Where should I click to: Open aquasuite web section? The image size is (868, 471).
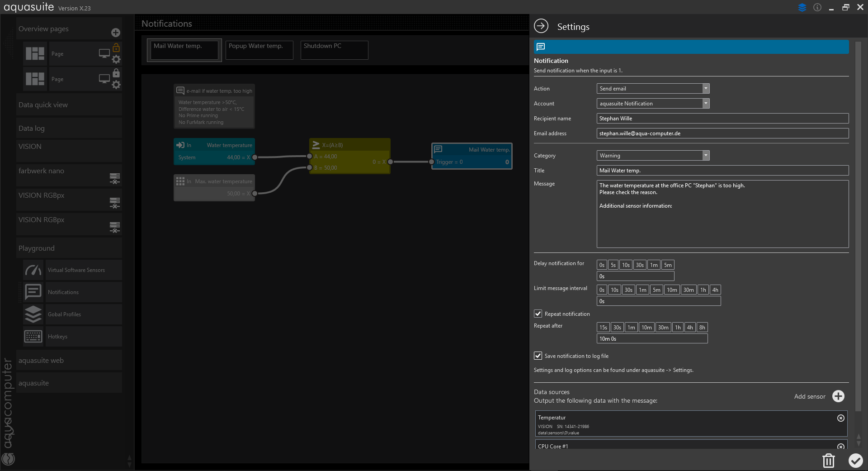click(69, 360)
